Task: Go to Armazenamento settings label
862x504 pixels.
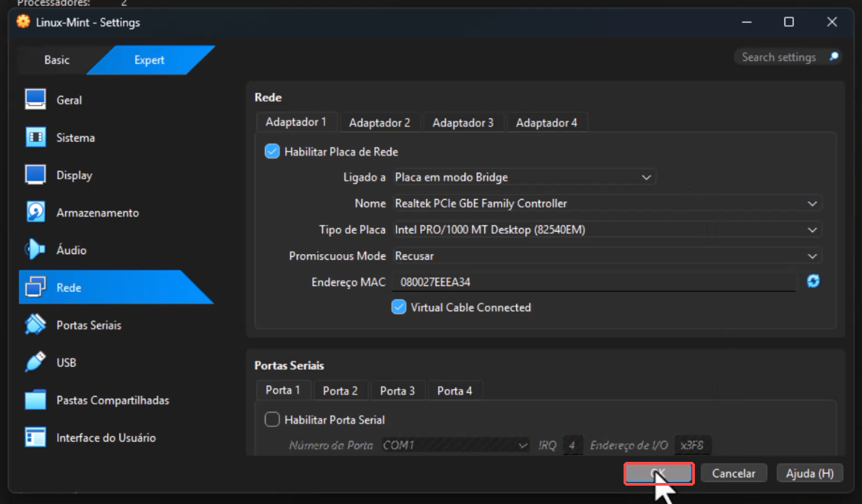Action: pyautogui.click(x=97, y=213)
